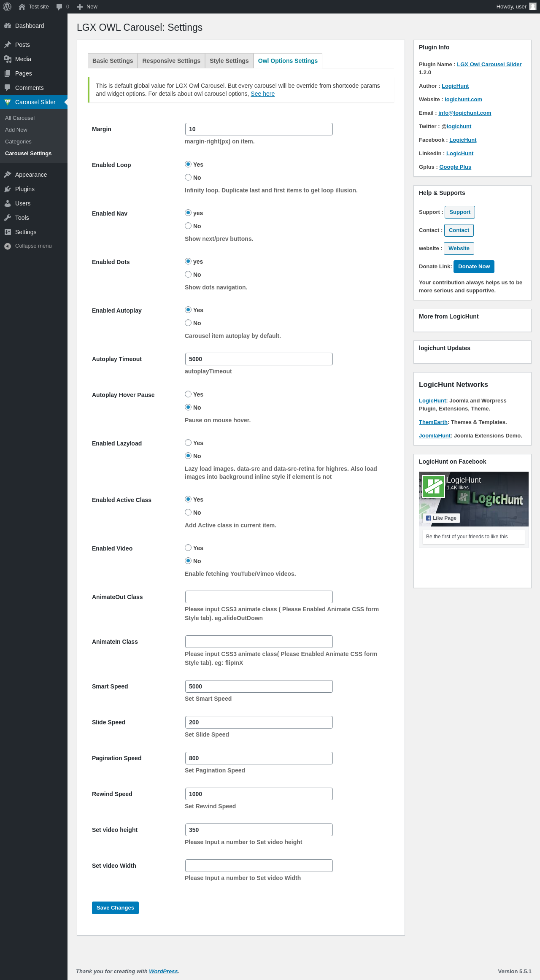This screenshot has width=540, height=980.
Task: Click the Smart Speed input field
Action: [259, 686]
